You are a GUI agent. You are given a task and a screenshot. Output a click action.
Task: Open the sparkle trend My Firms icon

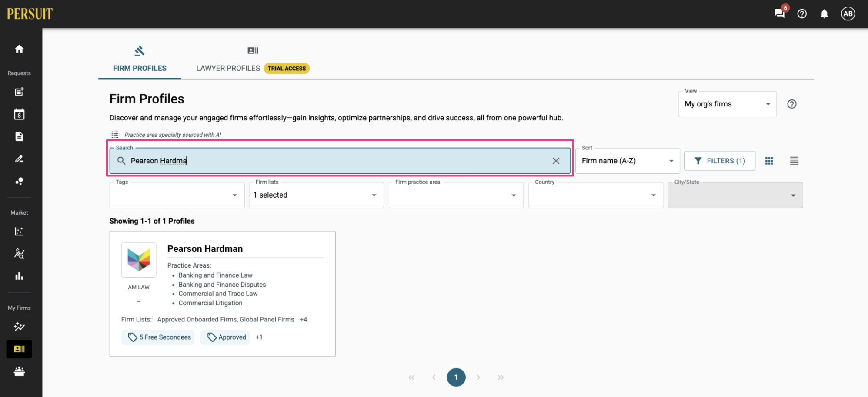coord(19,327)
